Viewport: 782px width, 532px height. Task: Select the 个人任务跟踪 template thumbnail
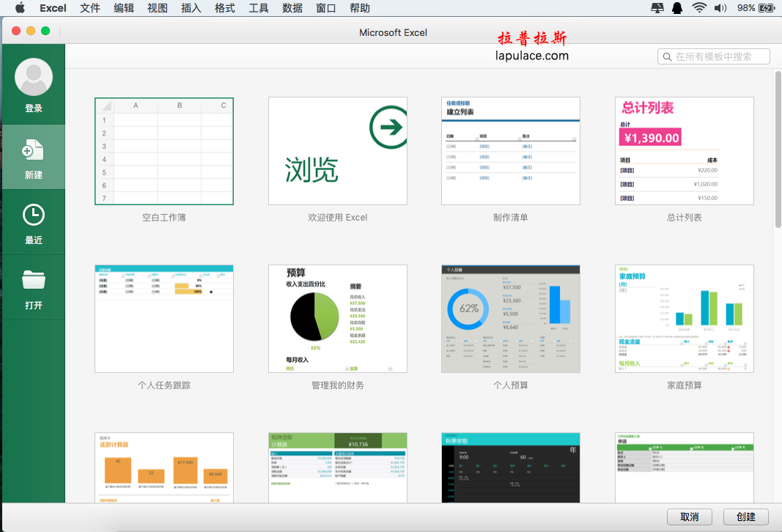pyautogui.click(x=164, y=319)
